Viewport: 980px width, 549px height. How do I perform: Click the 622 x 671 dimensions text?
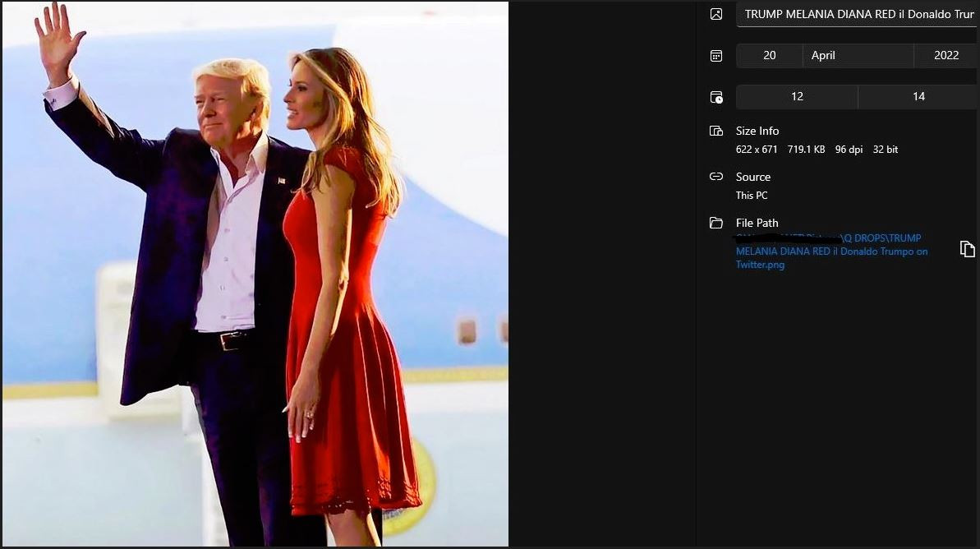757,150
